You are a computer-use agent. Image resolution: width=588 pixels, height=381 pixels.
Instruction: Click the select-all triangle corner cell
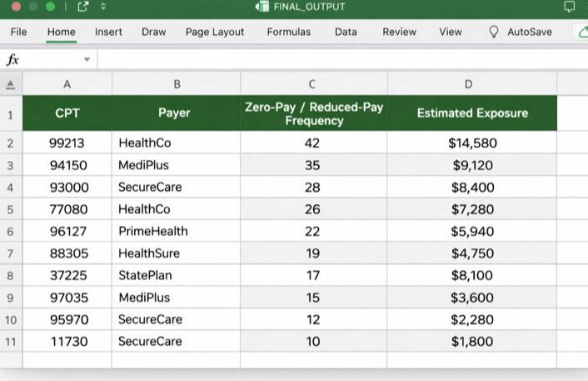click(10, 84)
